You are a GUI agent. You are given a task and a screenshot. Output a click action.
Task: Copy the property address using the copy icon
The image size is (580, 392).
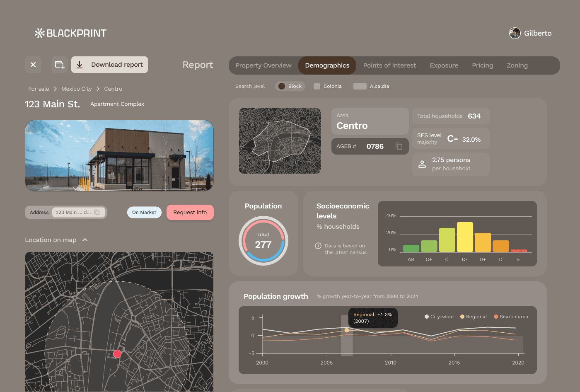pyautogui.click(x=97, y=212)
